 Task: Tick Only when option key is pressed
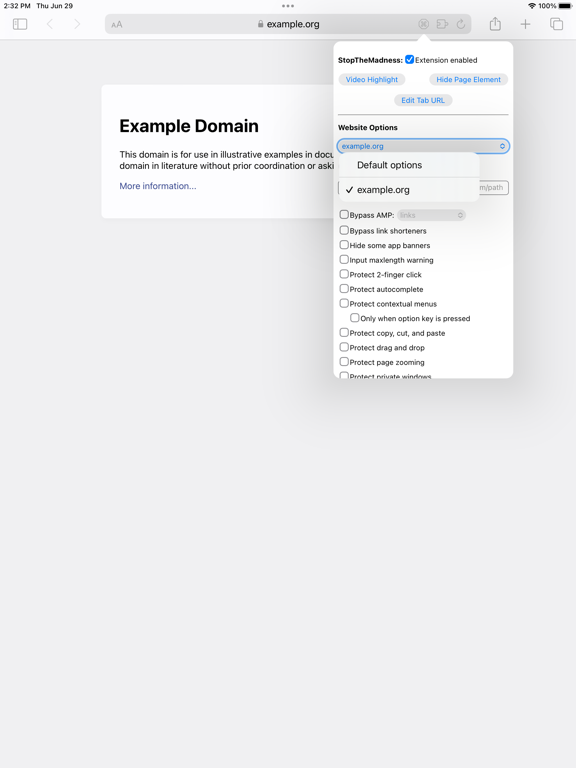point(355,318)
